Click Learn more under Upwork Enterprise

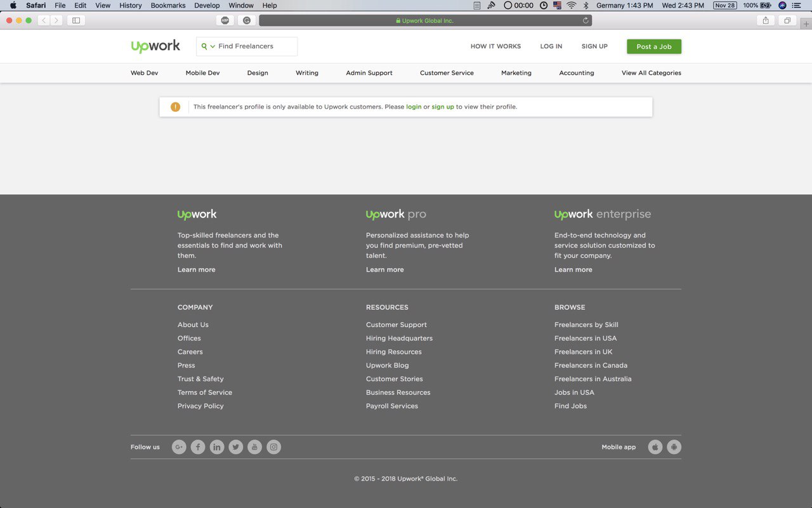click(573, 270)
